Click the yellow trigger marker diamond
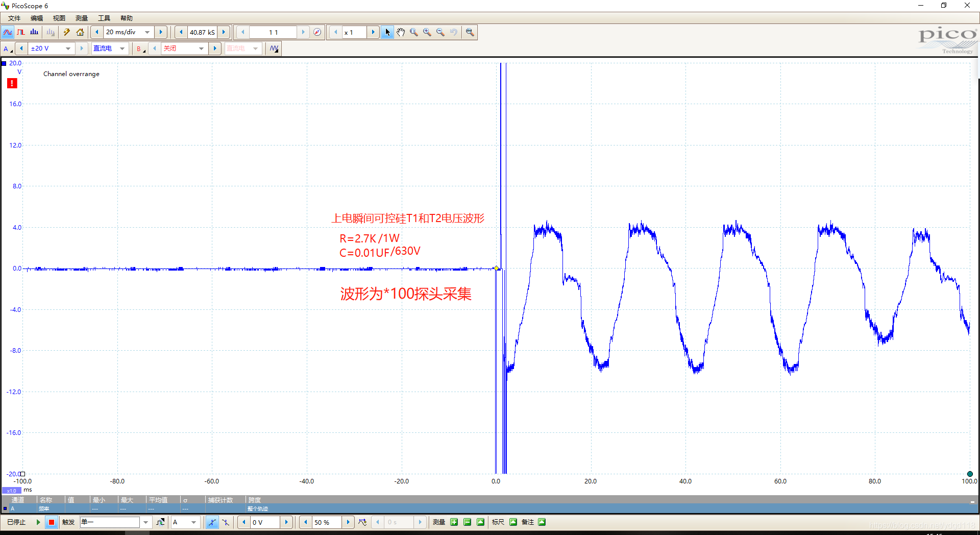The width and height of the screenshot is (980, 535). point(496,269)
